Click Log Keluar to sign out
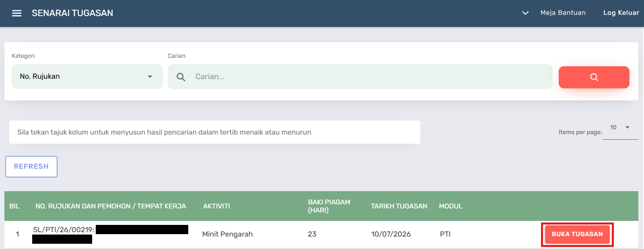The height and width of the screenshot is (249, 644). click(x=621, y=13)
